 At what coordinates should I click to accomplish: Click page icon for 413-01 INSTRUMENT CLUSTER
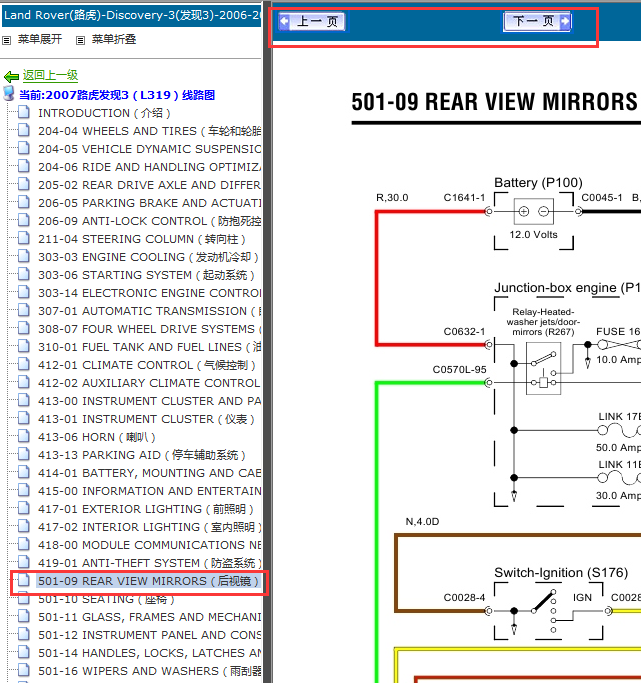pyautogui.click(x=24, y=418)
